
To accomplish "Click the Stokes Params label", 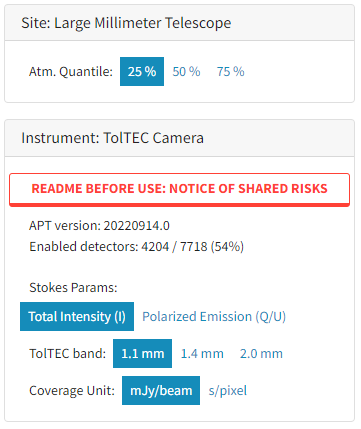I will click(x=73, y=287).
